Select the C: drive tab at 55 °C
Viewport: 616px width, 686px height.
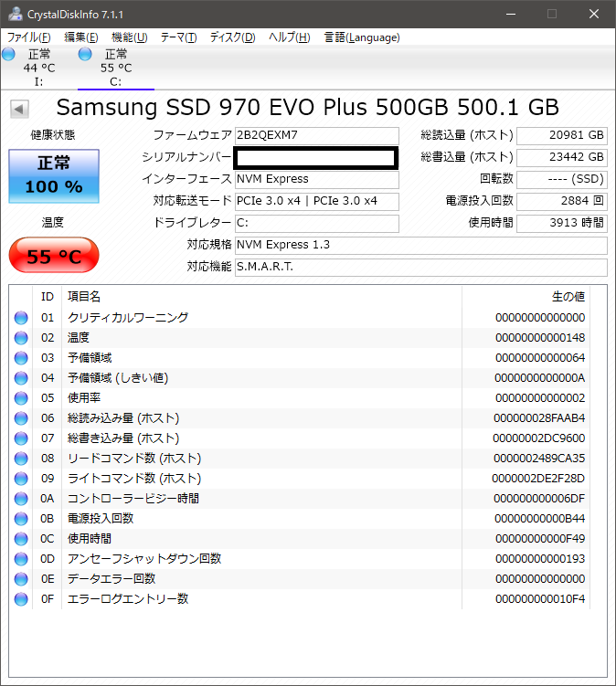[116, 68]
